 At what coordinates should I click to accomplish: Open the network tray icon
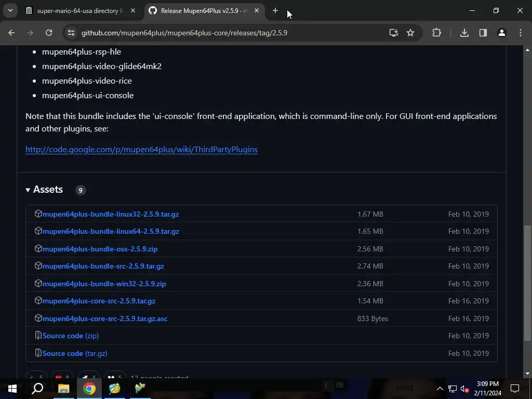click(453, 389)
